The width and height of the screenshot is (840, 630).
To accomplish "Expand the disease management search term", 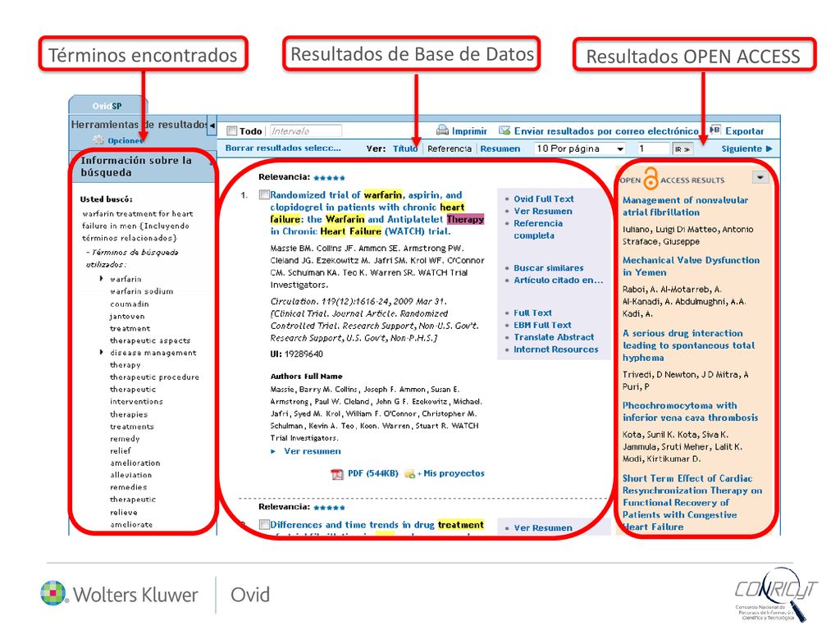I will [101, 352].
